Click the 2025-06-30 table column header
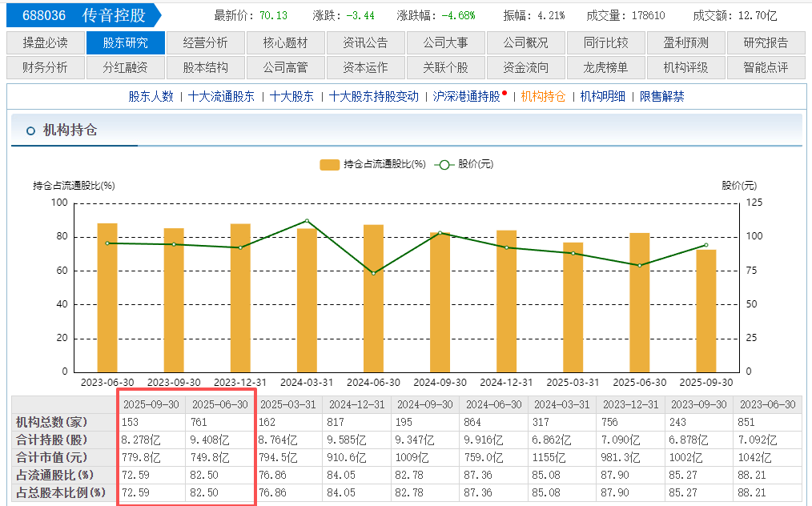 tap(220, 404)
